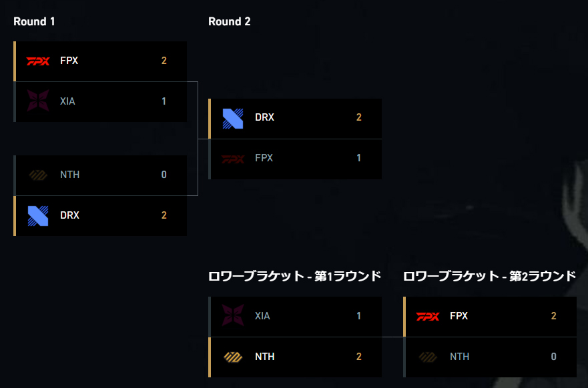The image size is (588, 388).
Task: Click dimmed NTH logo in lower bracket round 2
Action: pyautogui.click(x=428, y=357)
